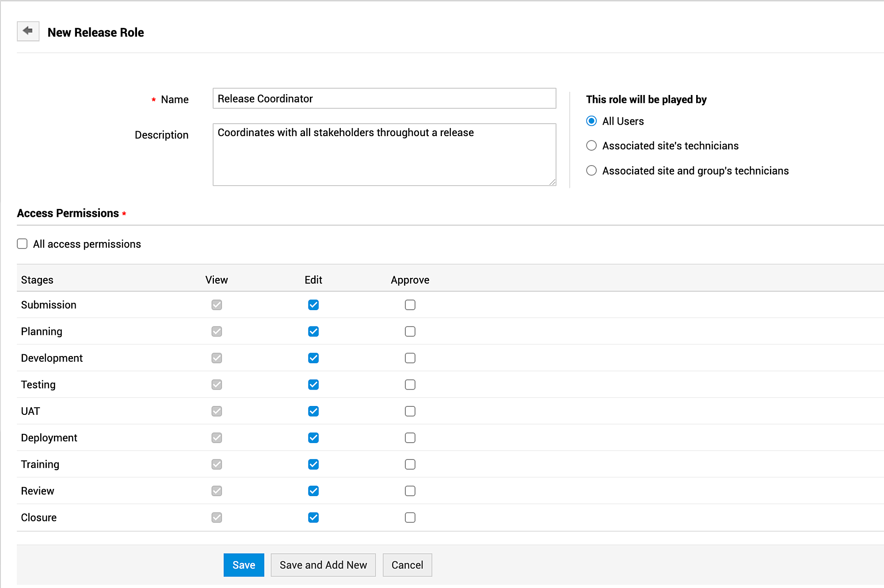Toggle Edit checkbox for UAT stage

[x=313, y=411]
